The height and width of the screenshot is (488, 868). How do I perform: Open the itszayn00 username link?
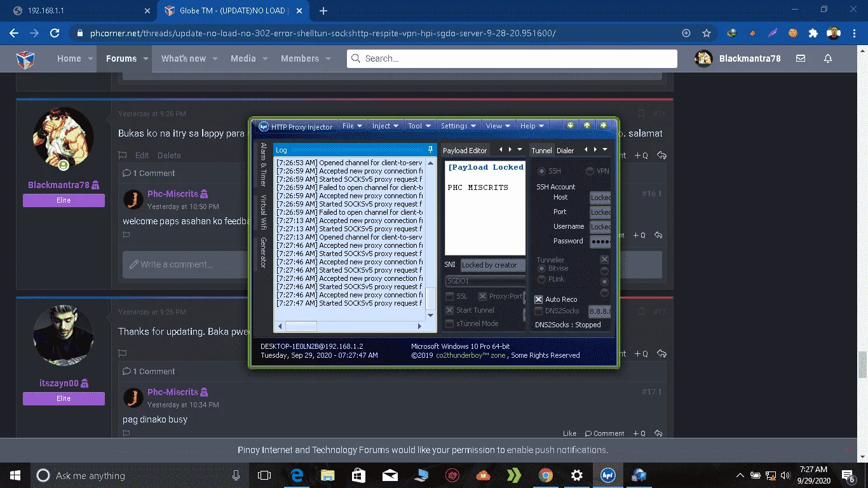coord(59,383)
